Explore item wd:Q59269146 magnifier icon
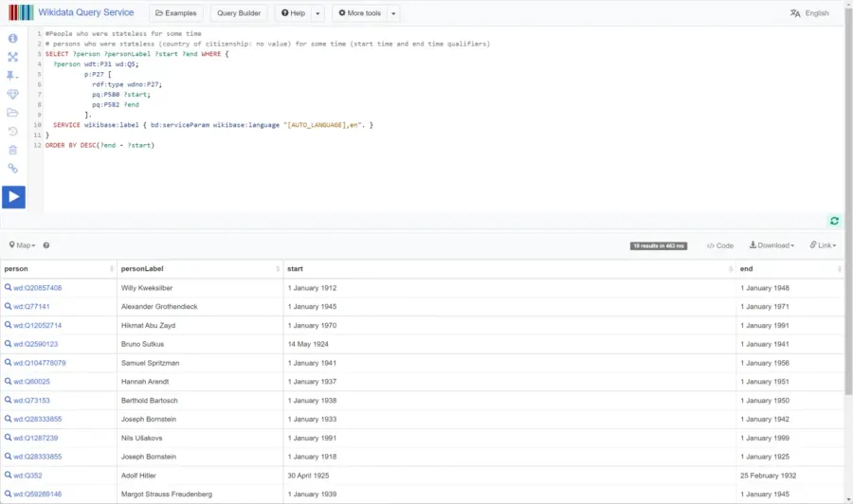853x504 pixels. pos(8,494)
